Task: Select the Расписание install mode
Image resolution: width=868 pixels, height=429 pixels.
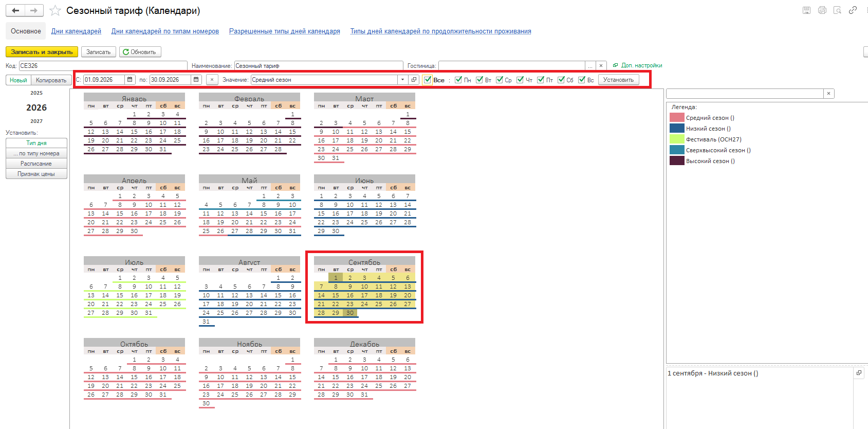Action: pyautogui.click(x=36, y=164)
